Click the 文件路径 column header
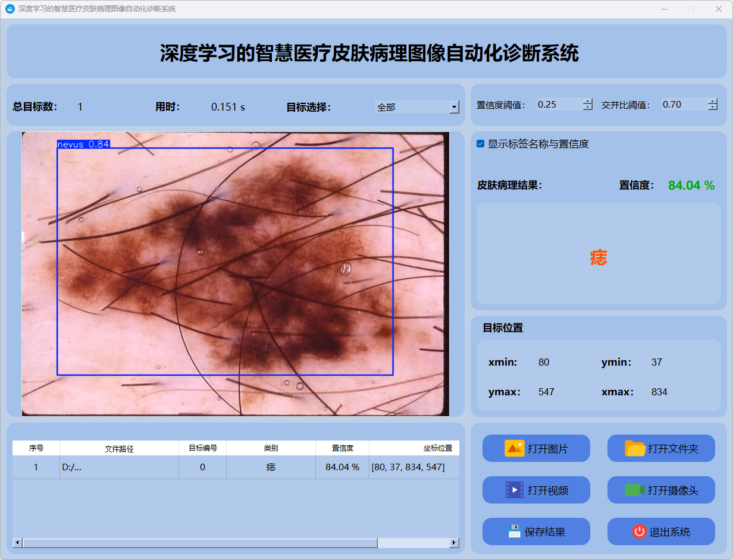The height and width of the screenshot is (560, 733). pyautogui.click(x=119, y=448)
